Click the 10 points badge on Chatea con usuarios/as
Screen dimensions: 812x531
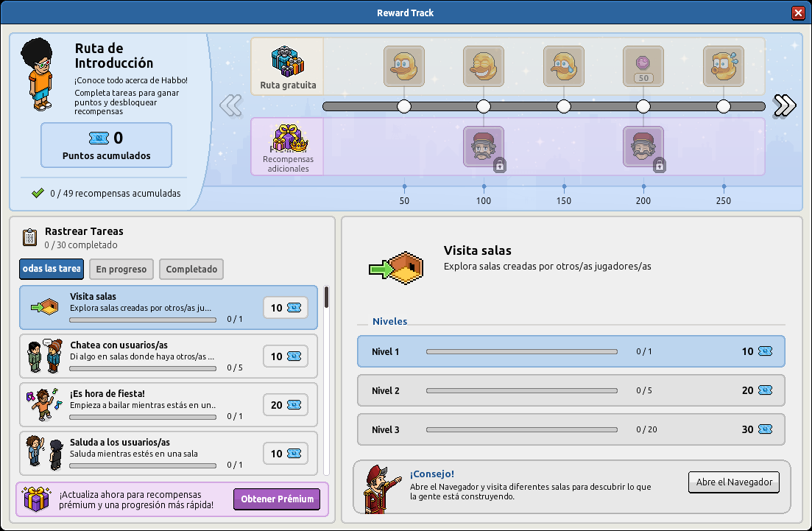pos(286,356)
